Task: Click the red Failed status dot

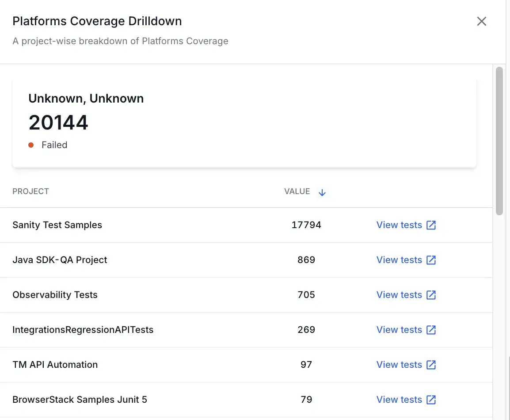Action: (x=31, y=145)
